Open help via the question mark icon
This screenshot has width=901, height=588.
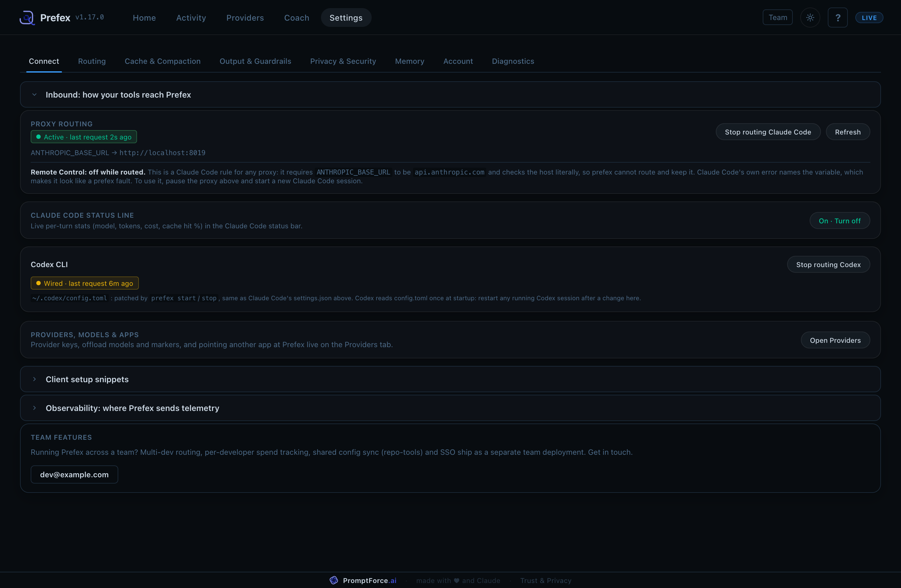[838, 18]
